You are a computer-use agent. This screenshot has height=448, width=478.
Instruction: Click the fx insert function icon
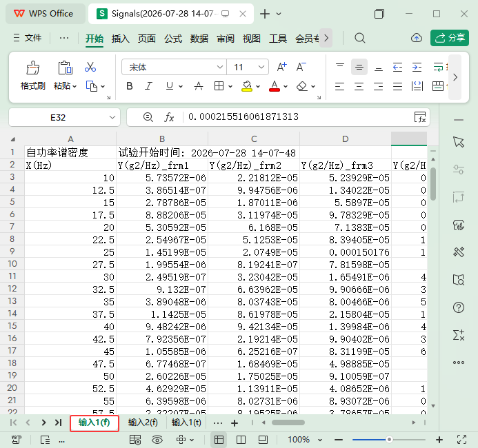point(169,117)
